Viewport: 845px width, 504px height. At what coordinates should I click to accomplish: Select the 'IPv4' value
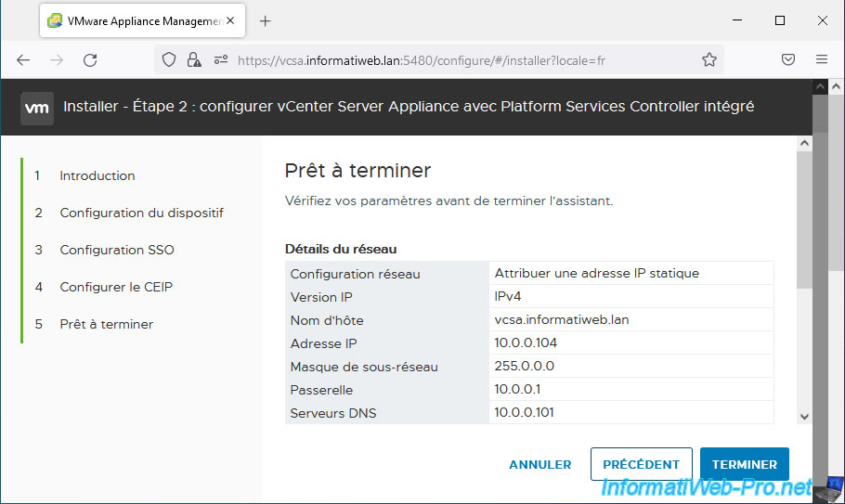pos(508,296)
